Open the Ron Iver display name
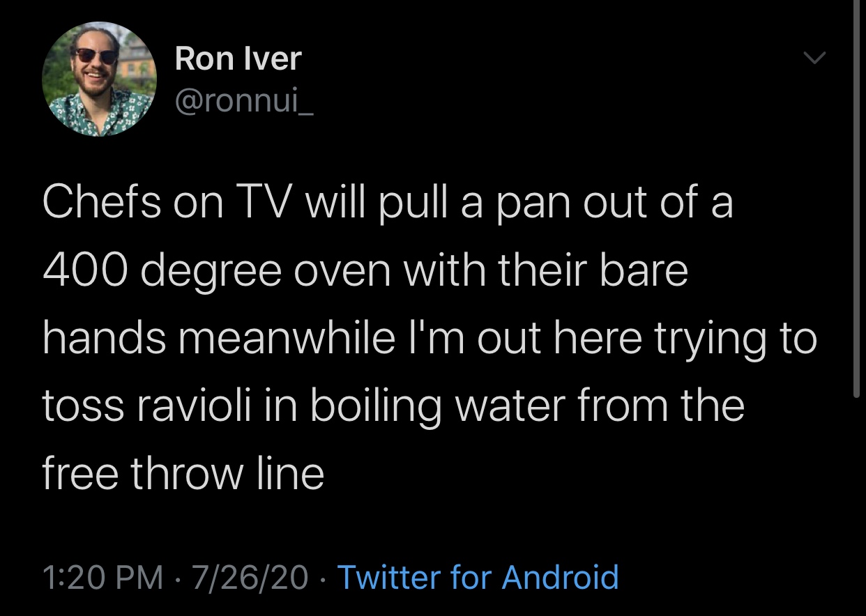The width and height of the screenshot is (866, 616). (238, 59)
